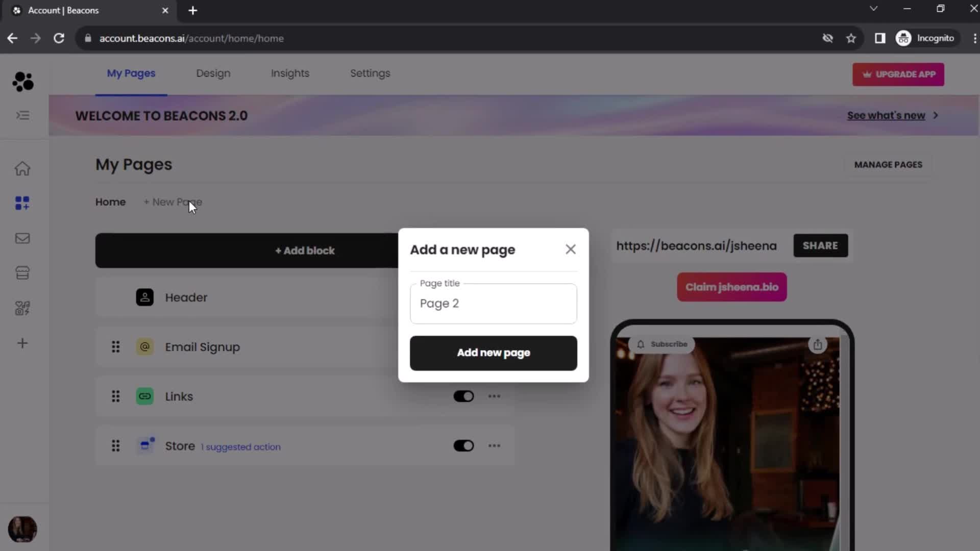Viewport: 980px width, 551px height.
Task: Expand the sidebar menu icon
Action: [22, 115]
